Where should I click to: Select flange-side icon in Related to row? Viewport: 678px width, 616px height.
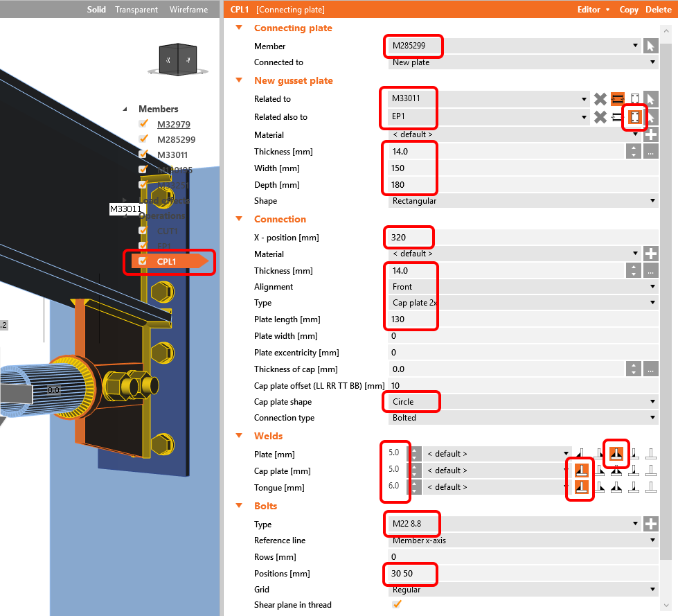618,99
